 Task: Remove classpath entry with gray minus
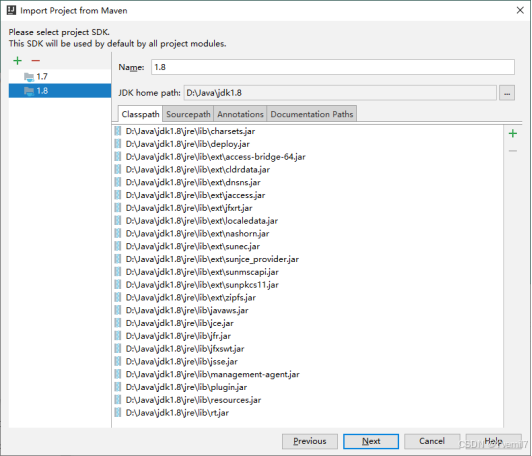click(x=513, y=151)
